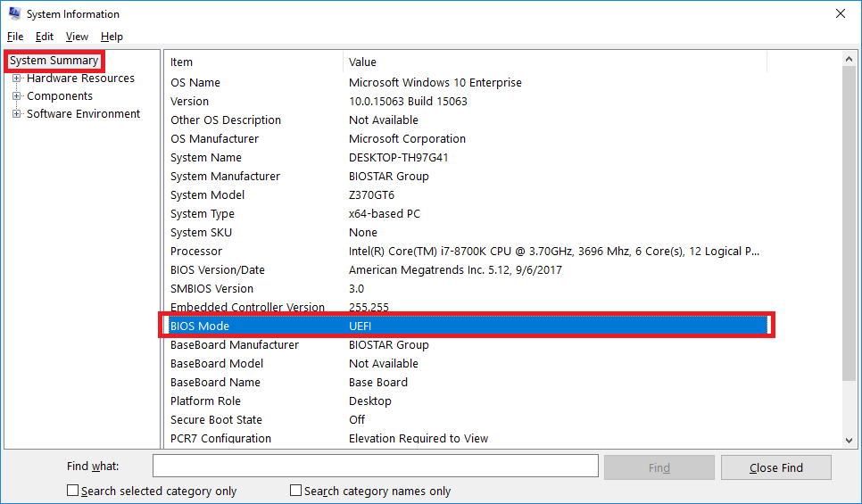Click the American Megatrends BIOS value
Image resolution: width=862 pixels, height=504 pixels.
[x=455, y=270]
